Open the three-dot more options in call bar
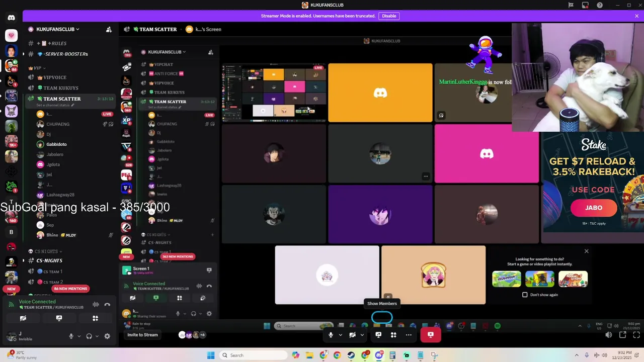Screen dimensions: 644x362 [409, 335]
